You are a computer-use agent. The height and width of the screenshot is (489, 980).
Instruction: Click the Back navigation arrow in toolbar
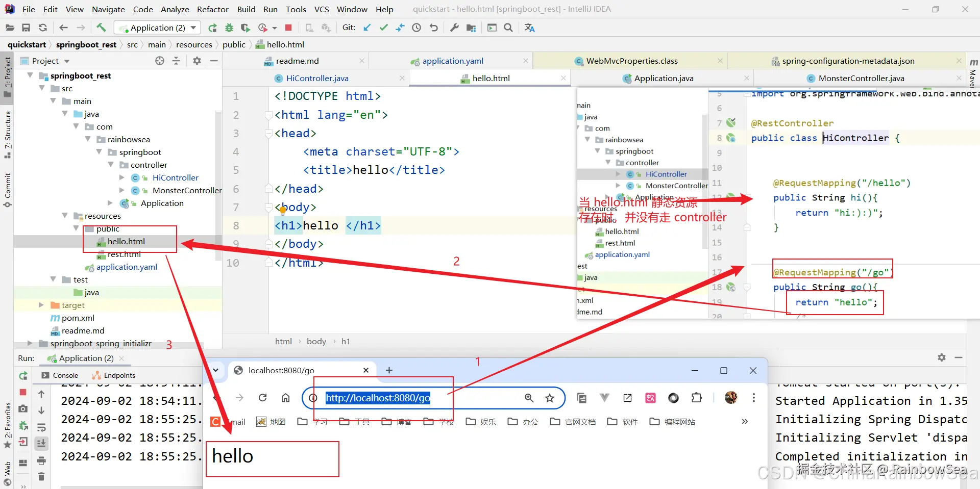click(x=63, y=28)
